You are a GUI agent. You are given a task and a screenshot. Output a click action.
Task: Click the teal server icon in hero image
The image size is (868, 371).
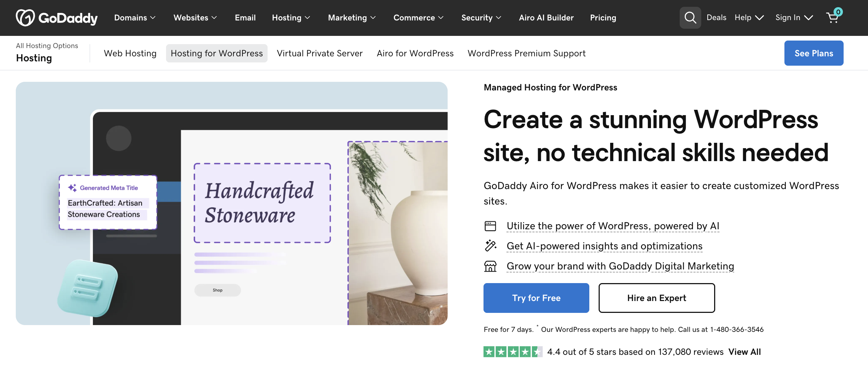click(88, 288)
